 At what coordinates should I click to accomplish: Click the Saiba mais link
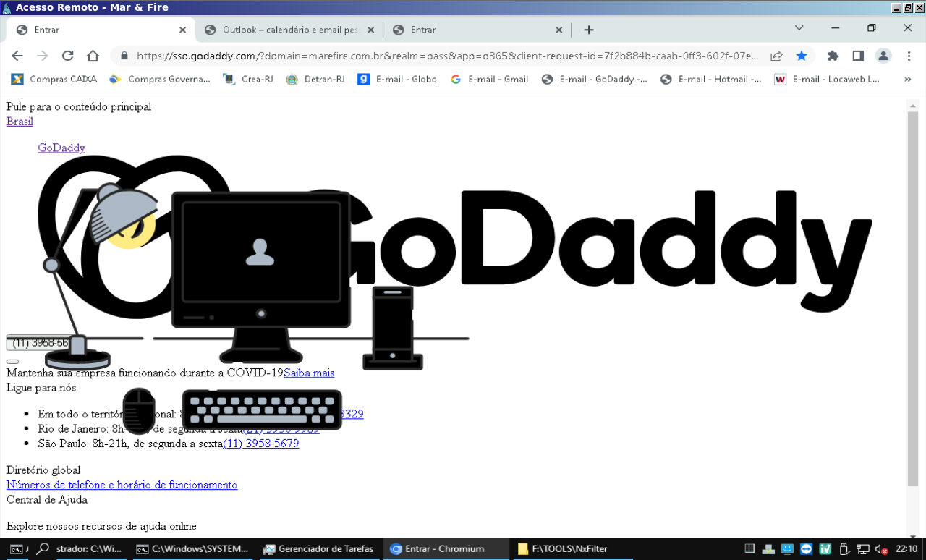pos(309,373)
